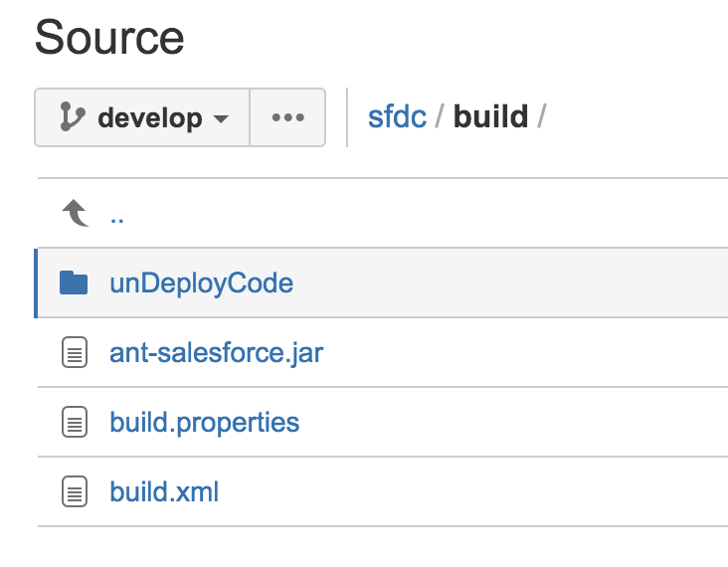Screen dimensions: 728x567
Task: Click the up-arrow parent directory icon
Action: click(x=75, y=213)
